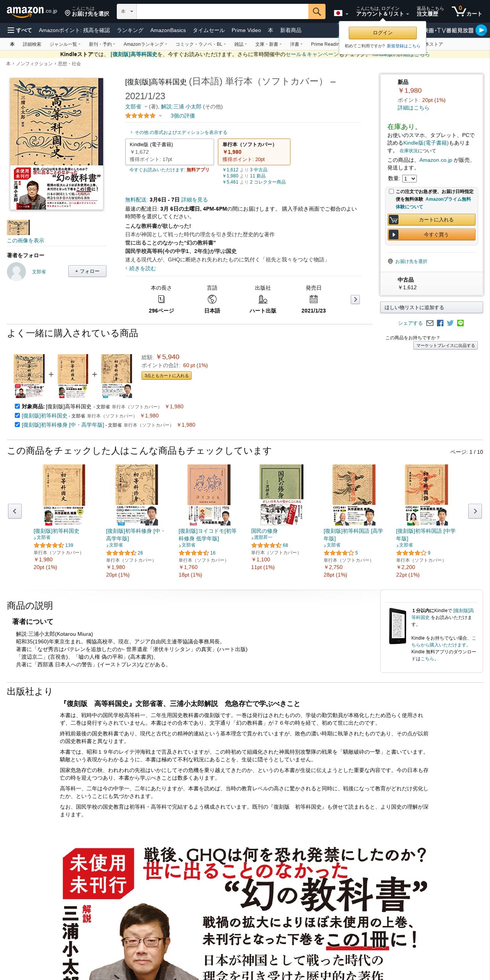The height and width of the screenshot is (980, 490).
Task: Open the 数量 quantity dropdown
Action: (x=409, y=179)
